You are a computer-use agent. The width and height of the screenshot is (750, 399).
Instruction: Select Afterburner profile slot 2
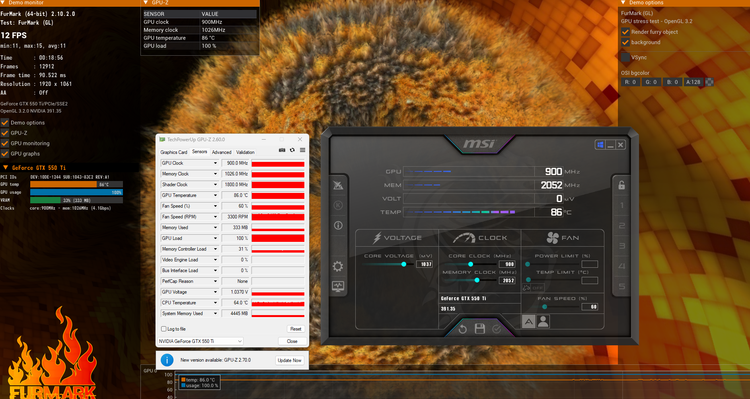[621, 226]
